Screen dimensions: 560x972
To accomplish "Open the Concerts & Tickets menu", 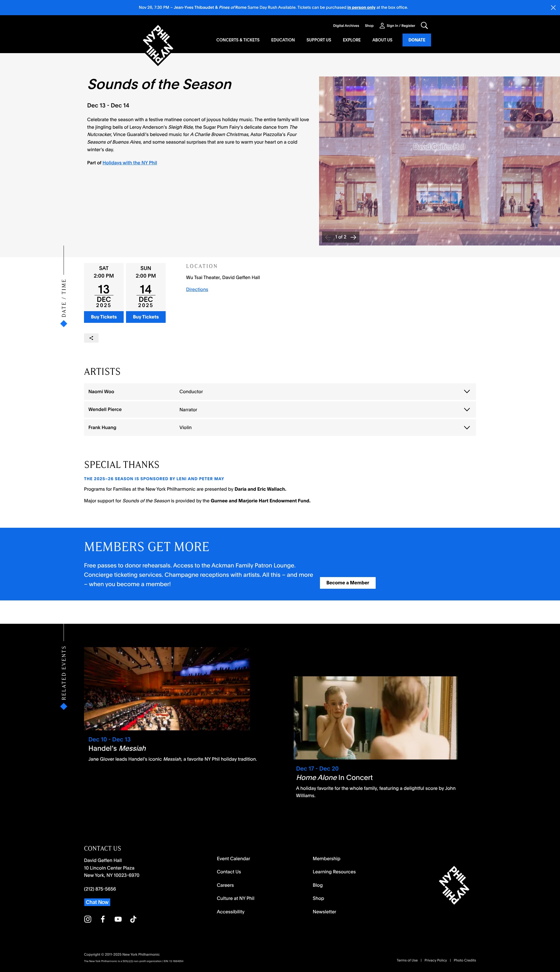I will point(238,40).
